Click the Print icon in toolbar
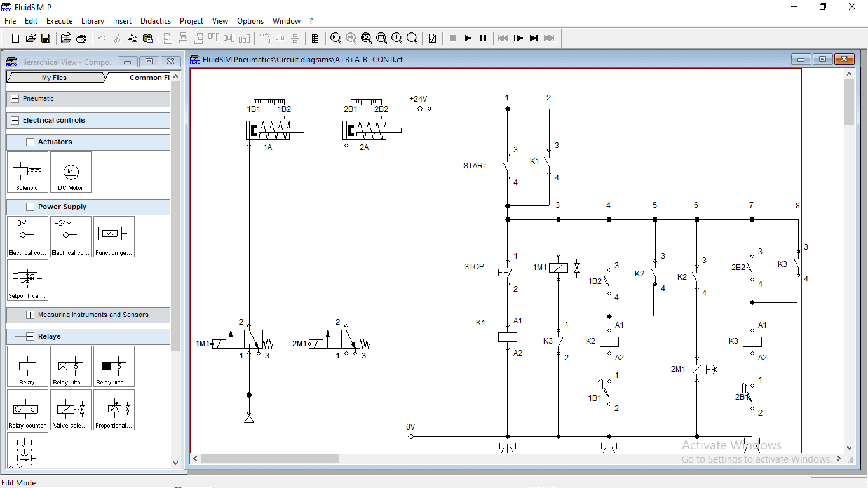868x488 pixels. [x=81, y=38]
